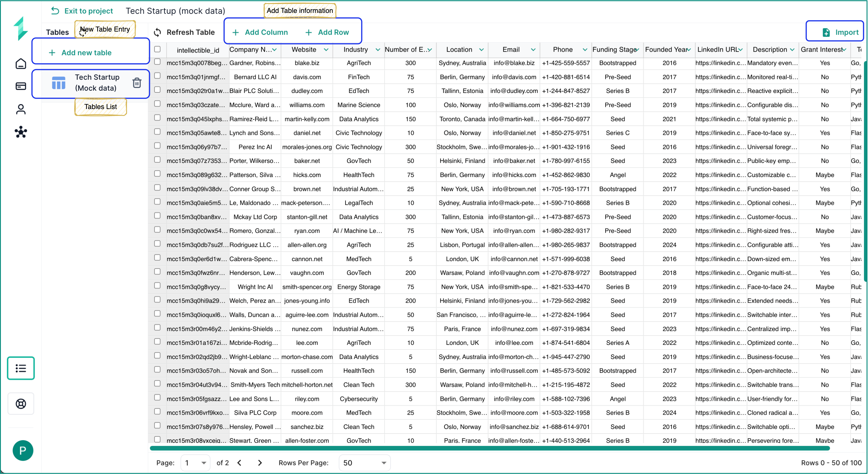
Task: Open the list view sidebar icon
Action: click(x=21, y=368)
